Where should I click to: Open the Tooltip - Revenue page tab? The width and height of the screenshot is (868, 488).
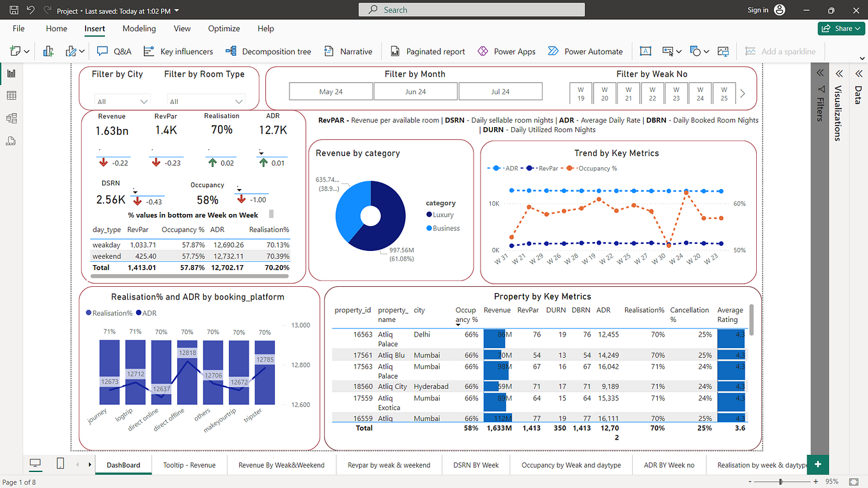(x=189, y=465)
